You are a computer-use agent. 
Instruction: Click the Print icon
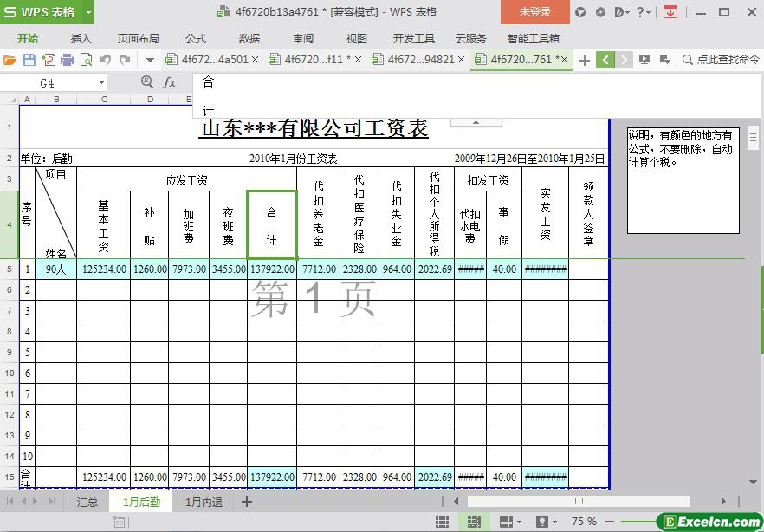tap(67, 60)
